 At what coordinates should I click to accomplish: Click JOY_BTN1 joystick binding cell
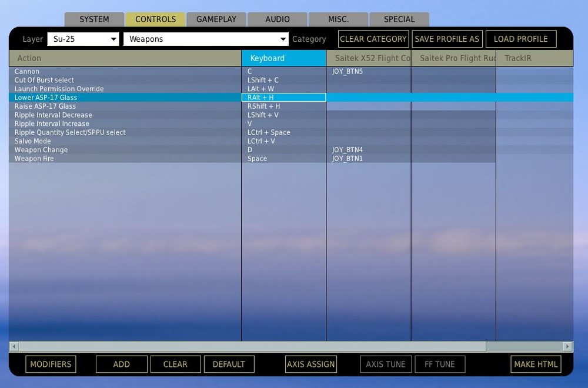point(369,159)
